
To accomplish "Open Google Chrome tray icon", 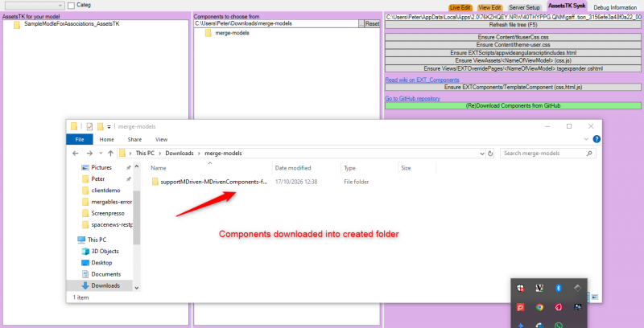I will [539, 306].
